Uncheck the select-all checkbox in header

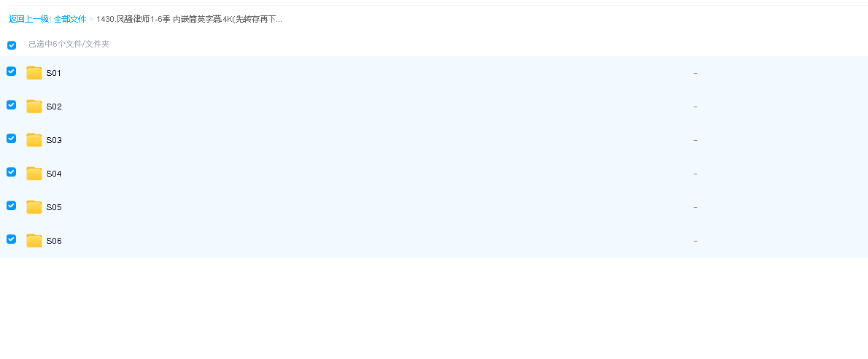coord(12,45)
